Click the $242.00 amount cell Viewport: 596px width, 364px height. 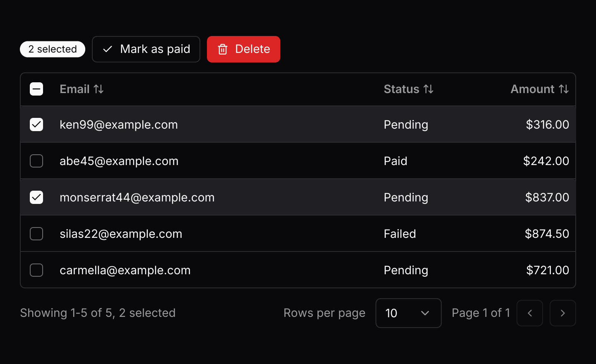[546, 161]
